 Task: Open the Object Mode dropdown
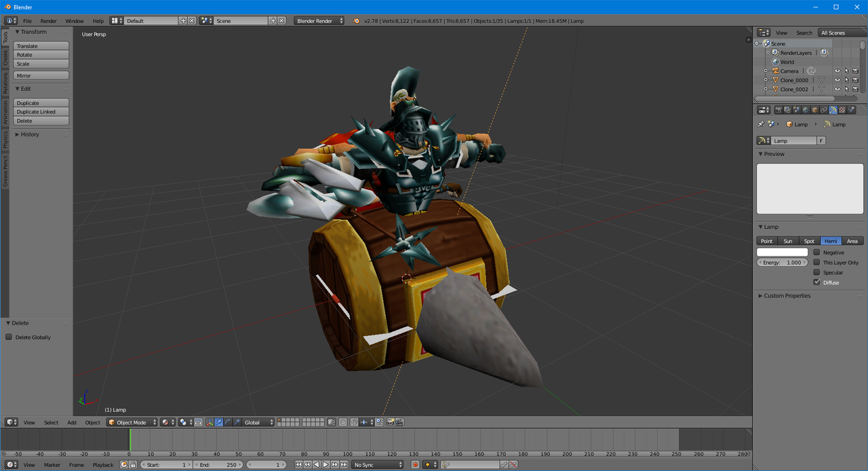click(132, 422)
